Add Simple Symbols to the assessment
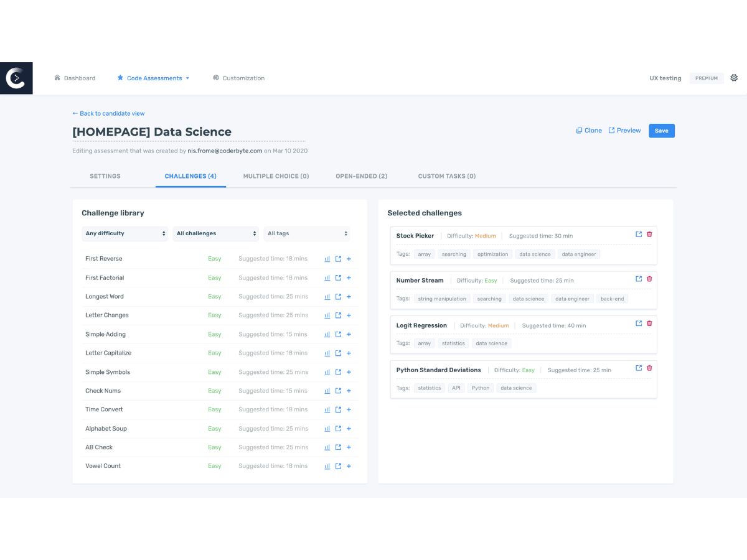 pyautogui.click(x=349, y=372)
